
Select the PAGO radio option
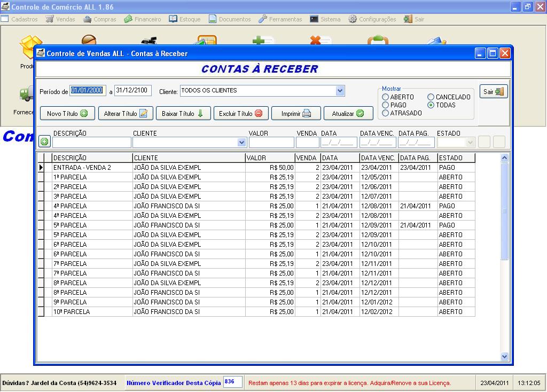[x=386, y=105]
